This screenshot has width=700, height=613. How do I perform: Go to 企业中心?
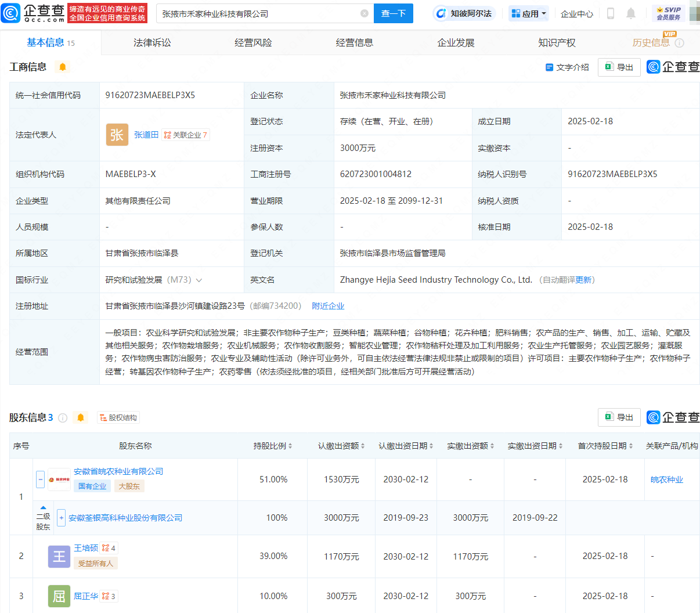[577, 13]
